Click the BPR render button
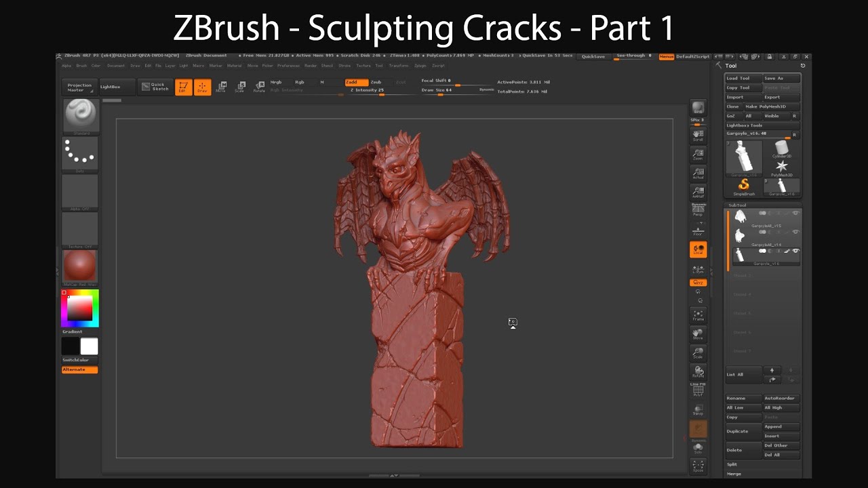This screenshot has width=868, height=488. [698, 108]
